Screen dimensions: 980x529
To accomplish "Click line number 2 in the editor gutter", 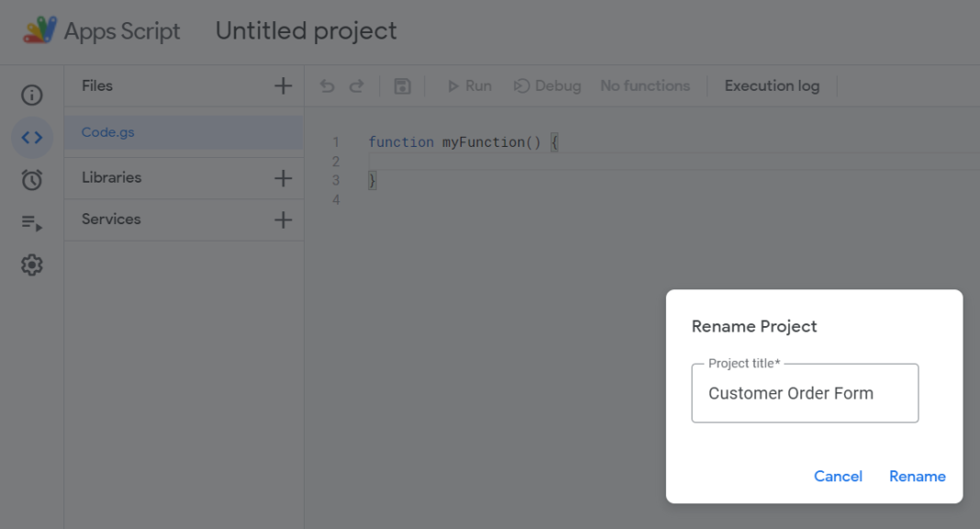I will [336, 162].
